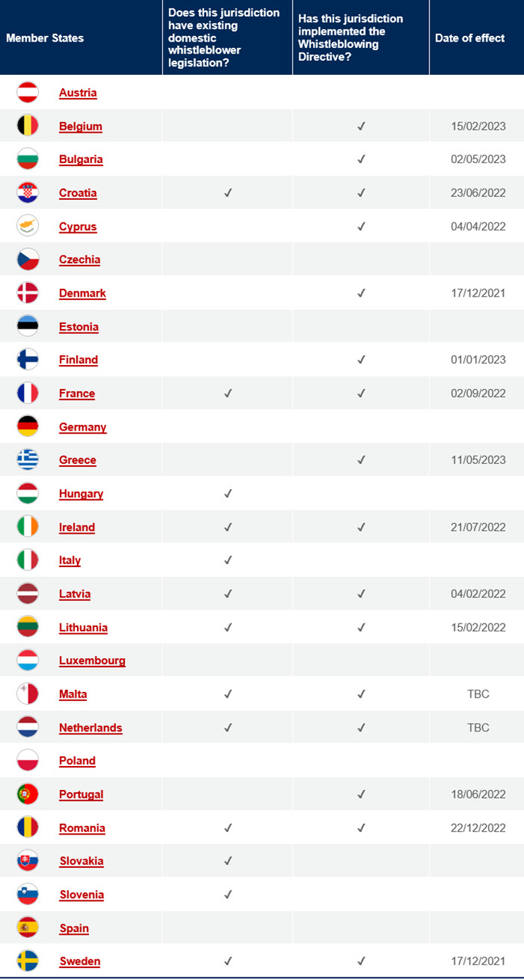Click the Member States column header

point(45,38)
